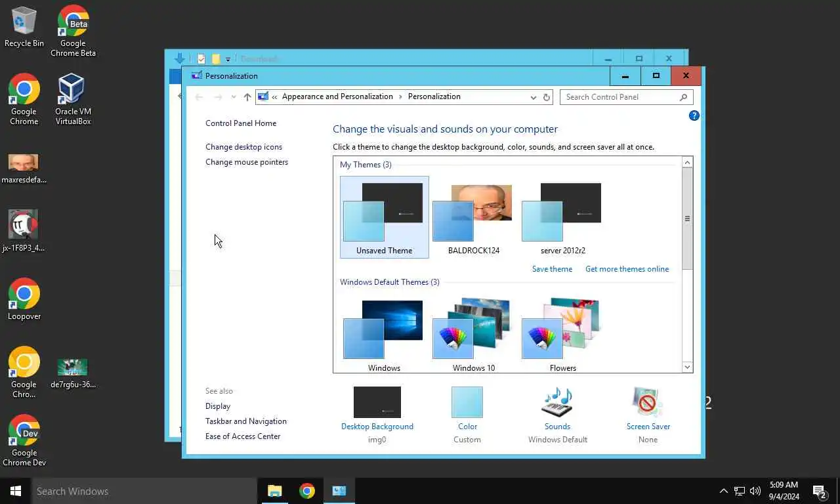Click the theme list scroll down arrow
Image resolution: width=840 pixels, height=504 pixels.
(x=687, y=367)
